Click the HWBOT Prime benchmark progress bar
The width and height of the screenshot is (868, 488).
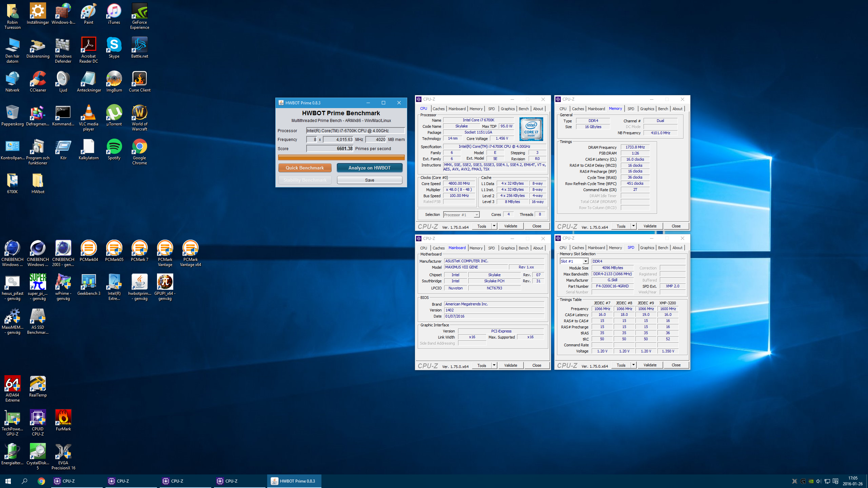(x=341, y=157)
